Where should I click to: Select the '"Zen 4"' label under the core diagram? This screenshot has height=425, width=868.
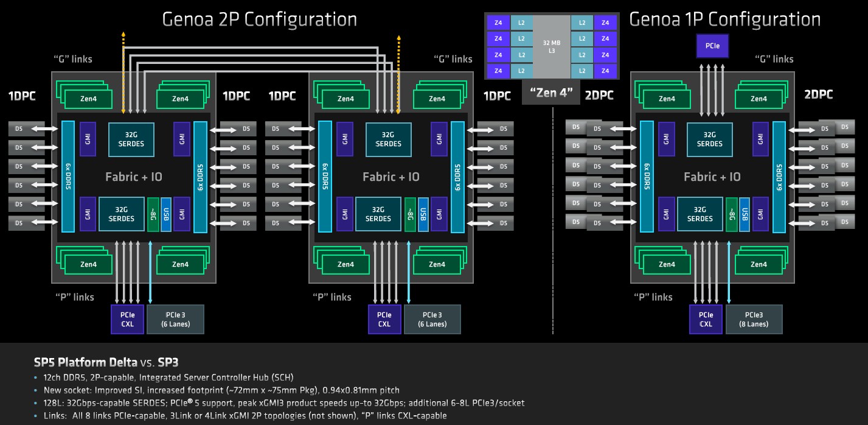click(x=552, y=93)
